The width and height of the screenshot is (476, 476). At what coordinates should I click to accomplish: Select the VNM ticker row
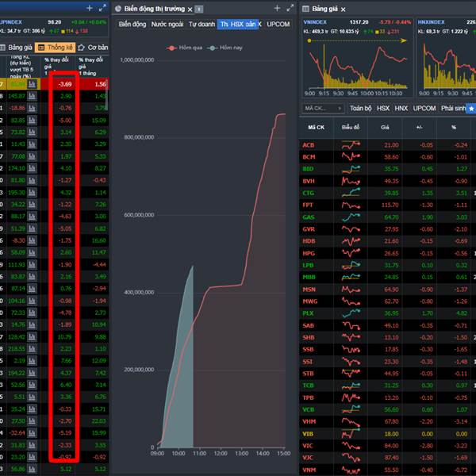click(x=387, y=470)
